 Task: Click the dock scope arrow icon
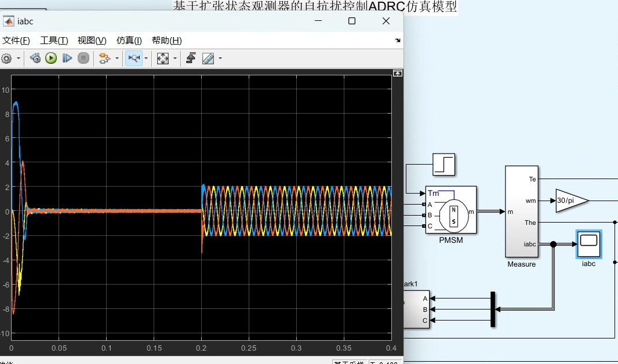tap(398, 41)
